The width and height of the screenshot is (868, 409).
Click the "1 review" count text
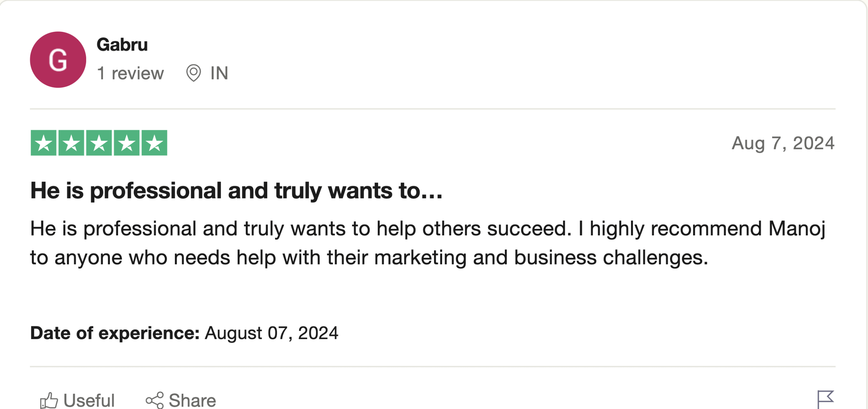click(x=131, y=73)
